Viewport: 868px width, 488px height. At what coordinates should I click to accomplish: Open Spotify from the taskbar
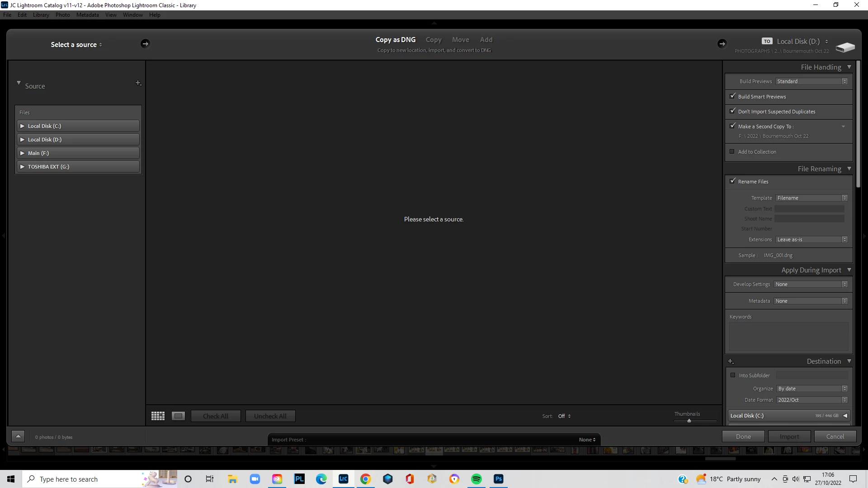(476, 479)
